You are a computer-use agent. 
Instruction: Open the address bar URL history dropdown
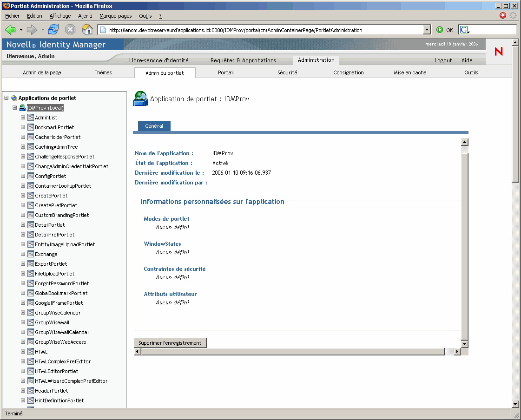tap(427, 30)
